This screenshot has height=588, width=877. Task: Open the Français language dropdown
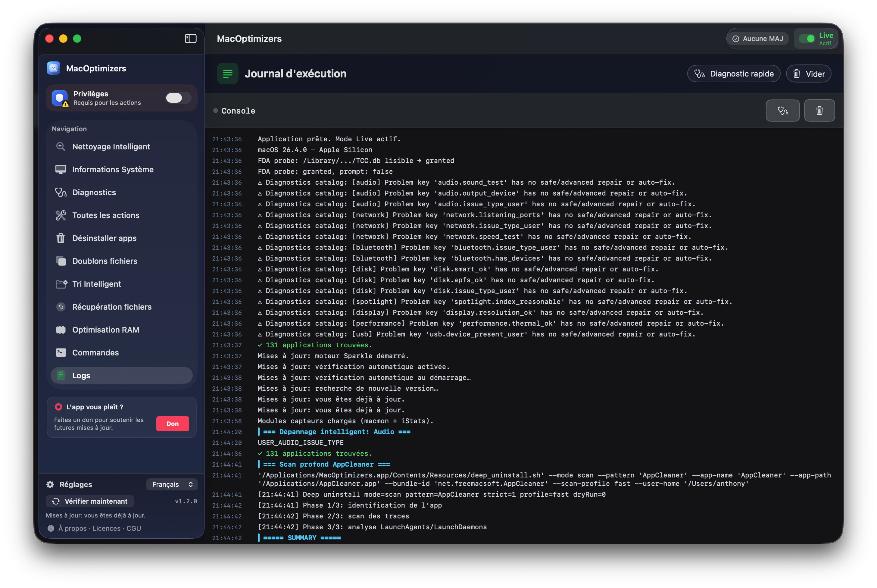click(x=172, y=484)
